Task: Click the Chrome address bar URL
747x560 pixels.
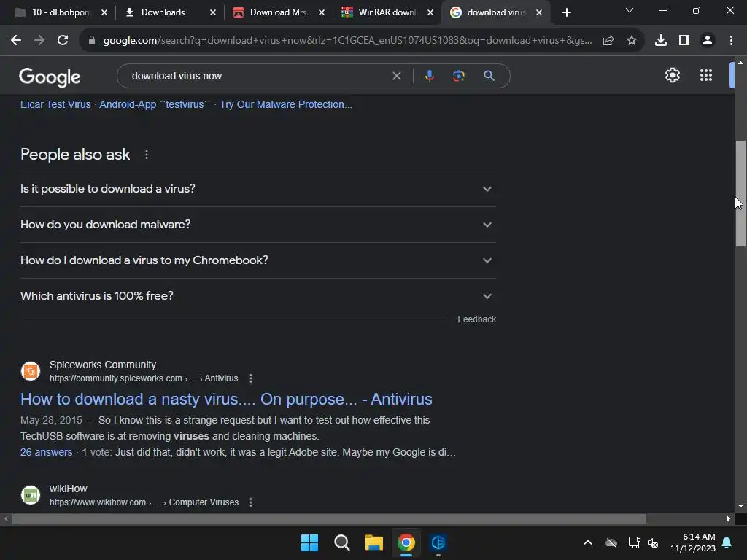Action: tap(347, 41)
